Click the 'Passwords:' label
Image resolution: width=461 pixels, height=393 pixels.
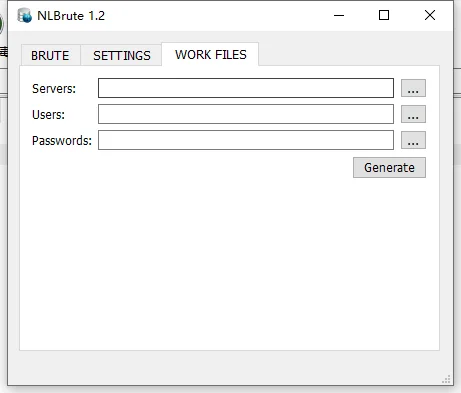(x=62, y=141)
